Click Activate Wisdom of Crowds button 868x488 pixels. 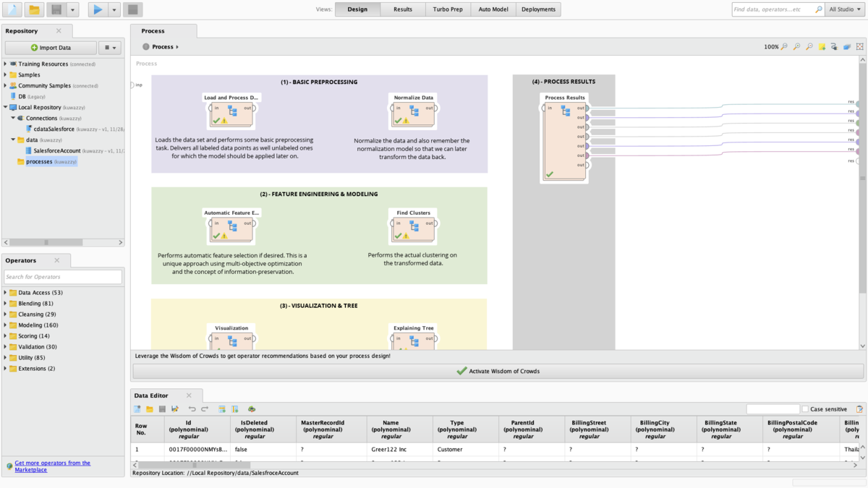[x=498, y=371]
